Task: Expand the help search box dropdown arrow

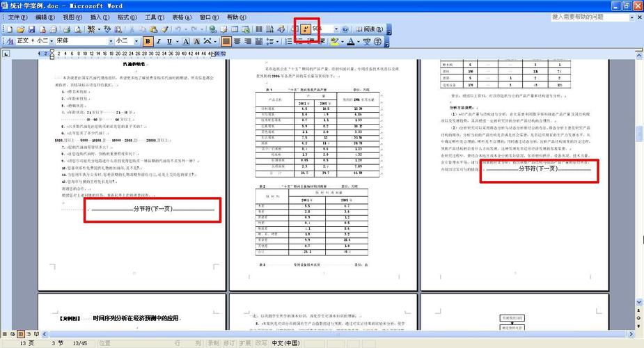Action: click(631, 17)
